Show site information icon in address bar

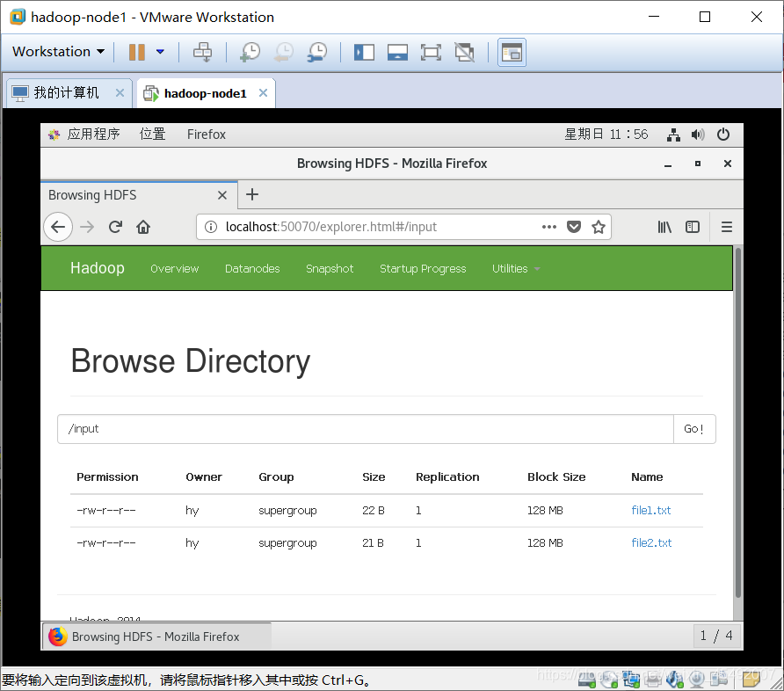[211, 227]
